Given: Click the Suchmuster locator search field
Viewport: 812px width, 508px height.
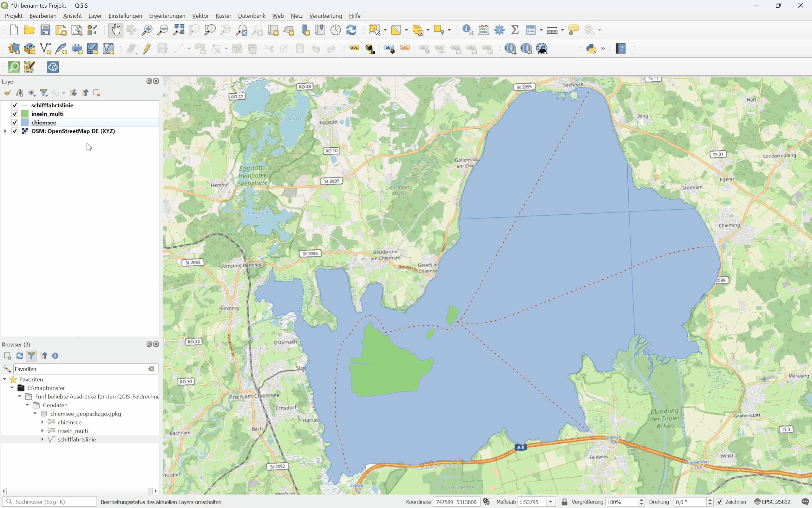Looking at the screenshot, I should 50,502.
